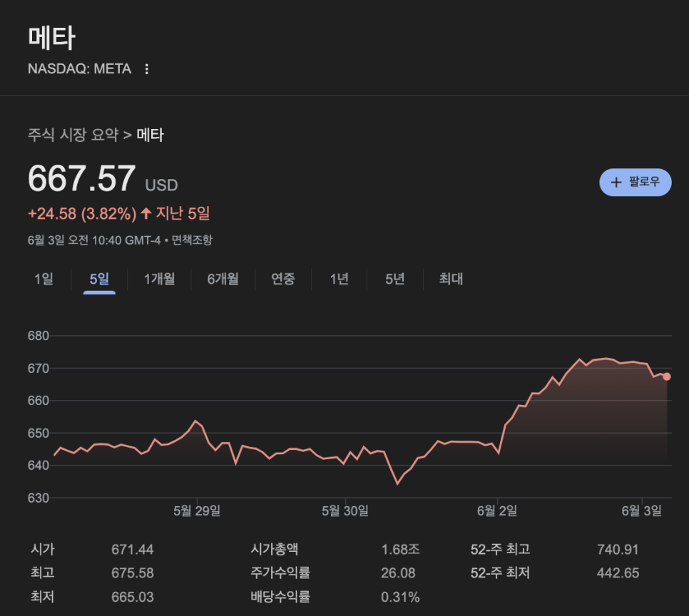The height and width of the screenshot is (616, 689).
Task: Click the 최저 value 665.03
Action: point(132,597)
